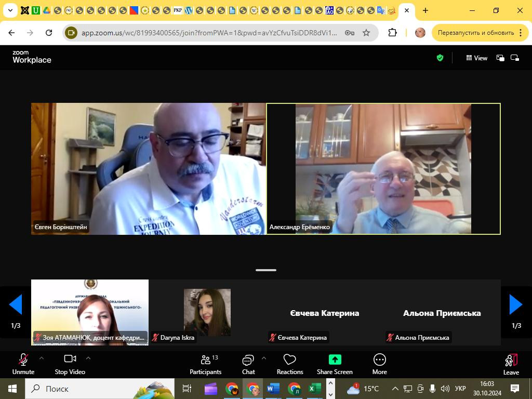
Task: Open the purple Clipchamp taskbar app
Action: coord(211,389)
